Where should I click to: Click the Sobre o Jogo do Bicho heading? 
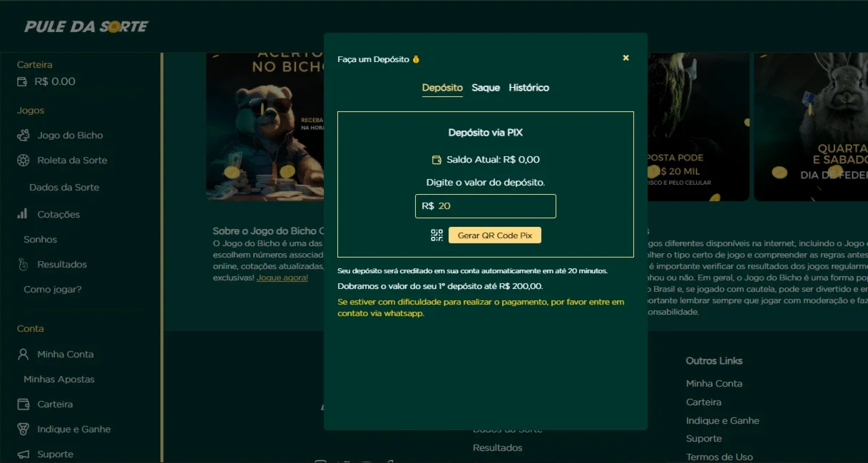coord(269,230)
